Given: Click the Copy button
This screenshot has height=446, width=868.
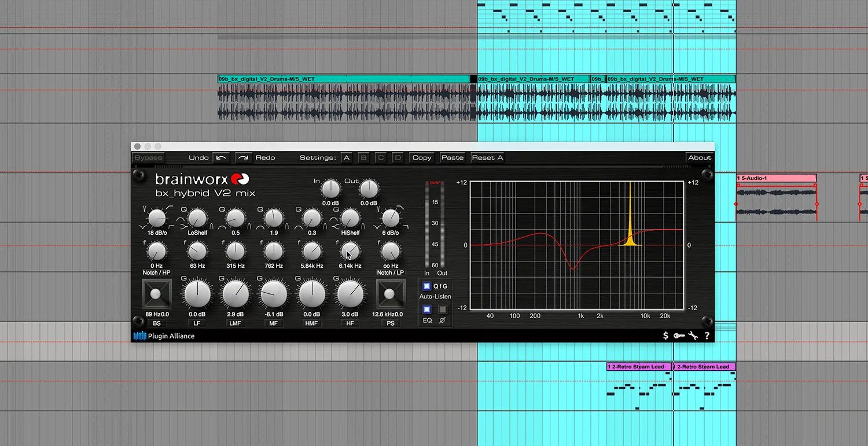Looking at the screenshot, I should pyautogui.click(x=422, y=157).
